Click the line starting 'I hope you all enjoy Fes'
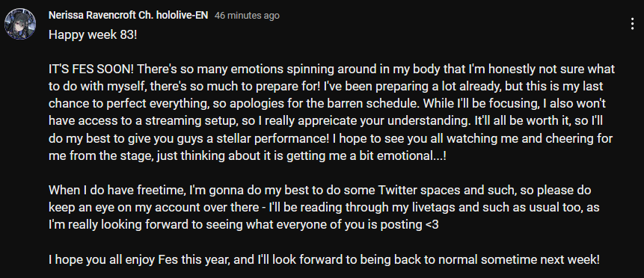 324,260
